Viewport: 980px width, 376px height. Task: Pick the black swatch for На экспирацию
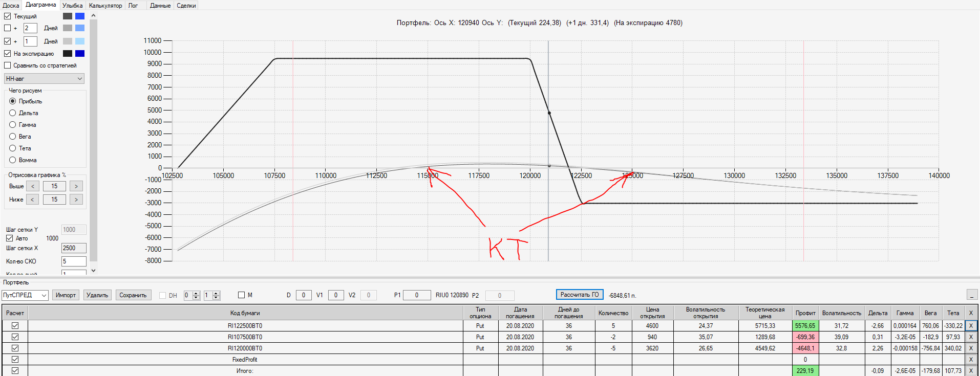[x=68, y=54]
